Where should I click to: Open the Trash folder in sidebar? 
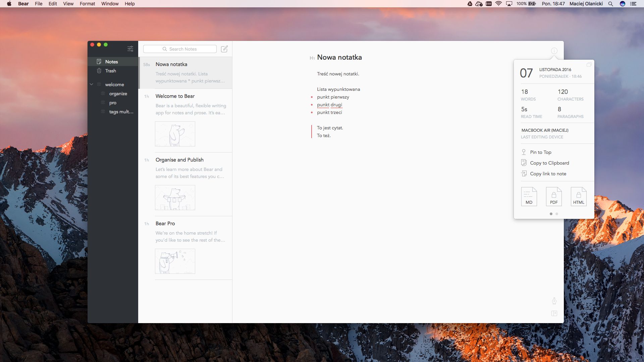[x=110, y=71]
